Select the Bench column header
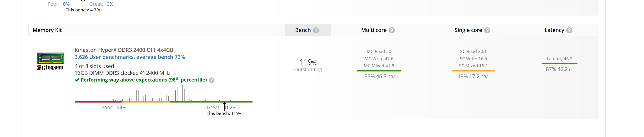This screenshot has width=644, height=137. (x=303, y=30)
